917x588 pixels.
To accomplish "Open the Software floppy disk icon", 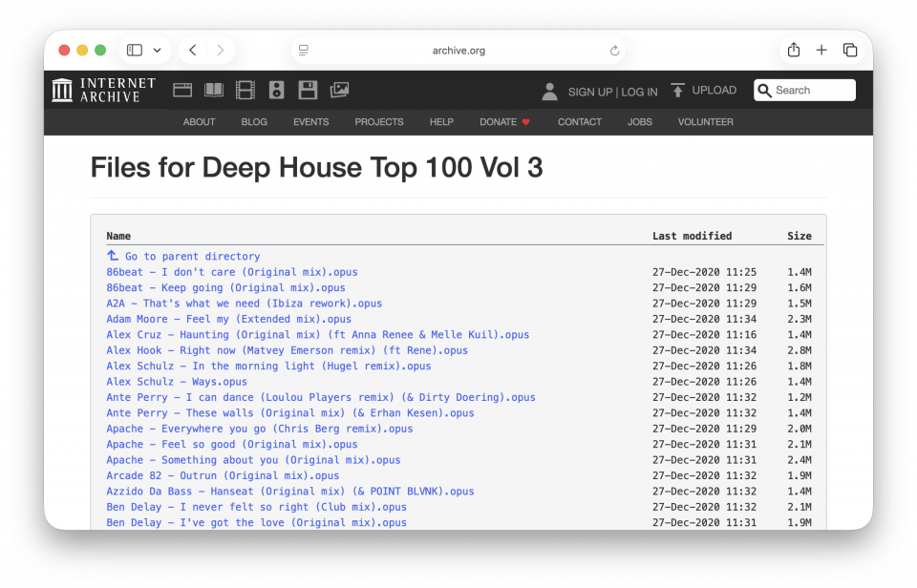I will (308, 91).
